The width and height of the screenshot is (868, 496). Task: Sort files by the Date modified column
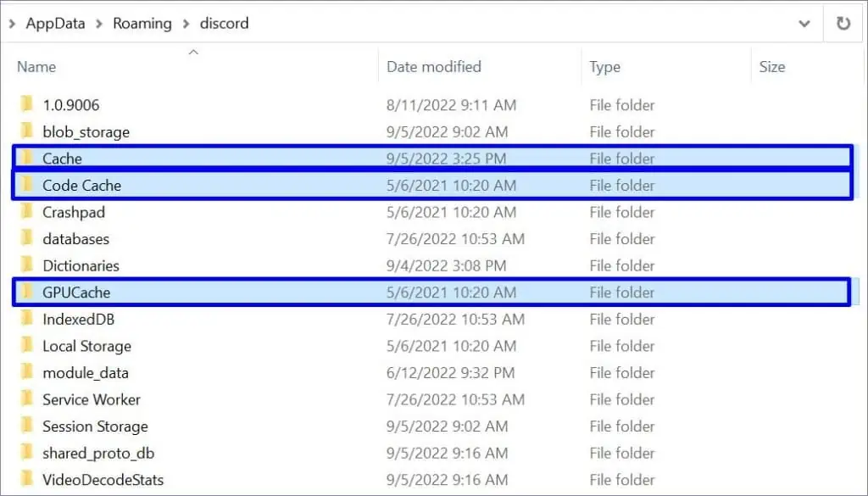(436, 67)
